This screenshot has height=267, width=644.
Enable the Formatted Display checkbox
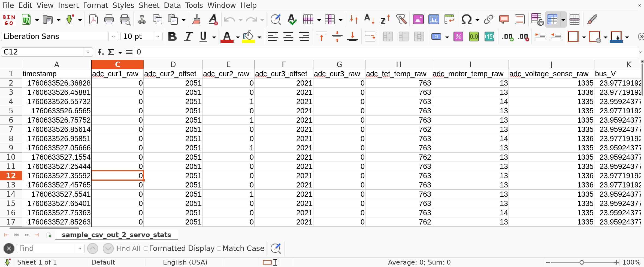tap(146, 248)
